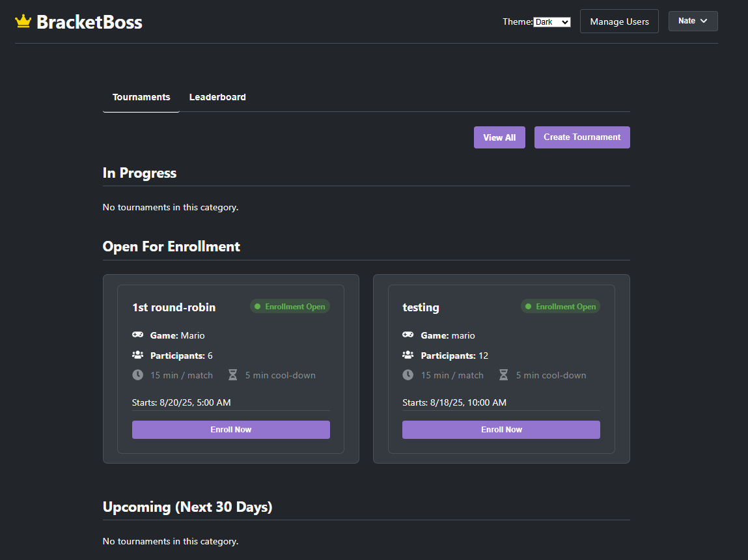Click the In Progress section heading

pos(140,173)
